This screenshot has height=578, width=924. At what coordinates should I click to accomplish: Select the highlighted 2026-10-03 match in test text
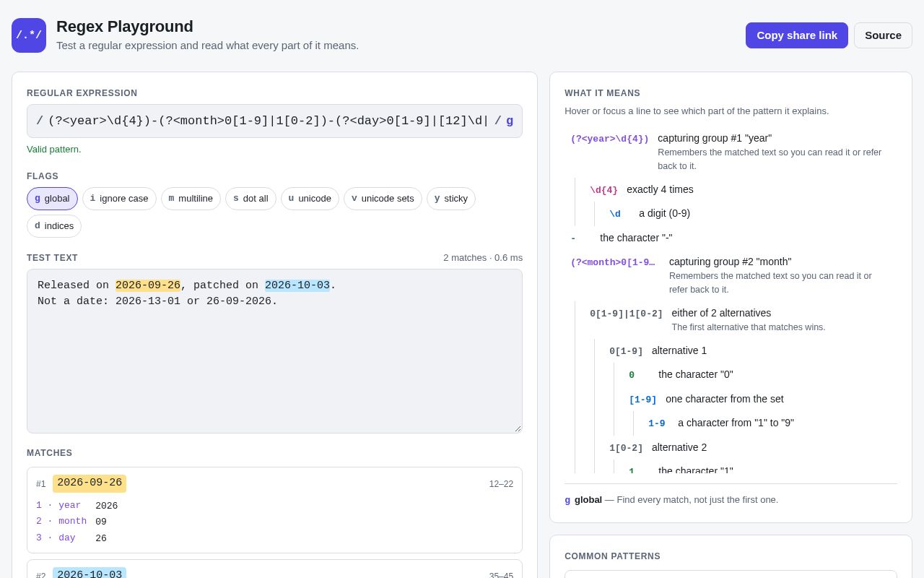click(297, 285)
